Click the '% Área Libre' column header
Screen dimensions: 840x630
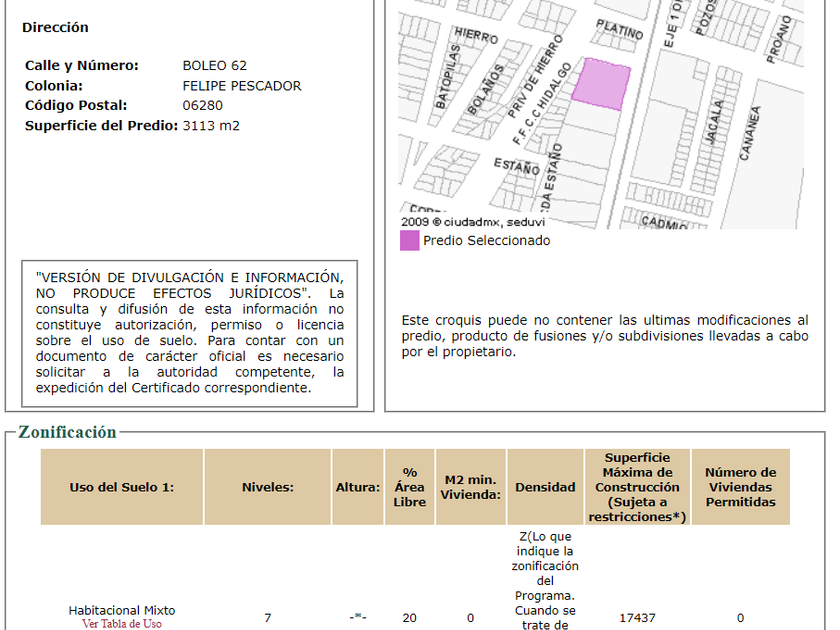click(410, 487)
